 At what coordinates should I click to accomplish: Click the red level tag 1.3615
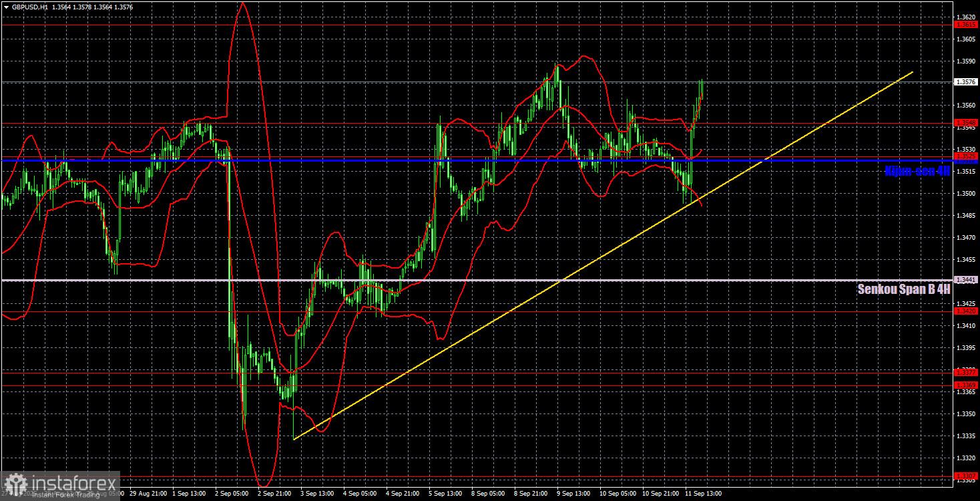[x=966, y=25]
